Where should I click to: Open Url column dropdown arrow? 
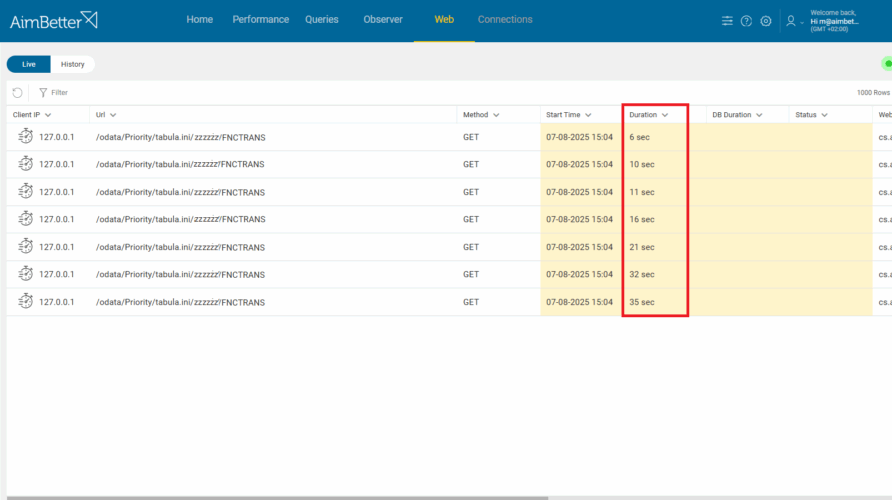(x=113, y=115)
